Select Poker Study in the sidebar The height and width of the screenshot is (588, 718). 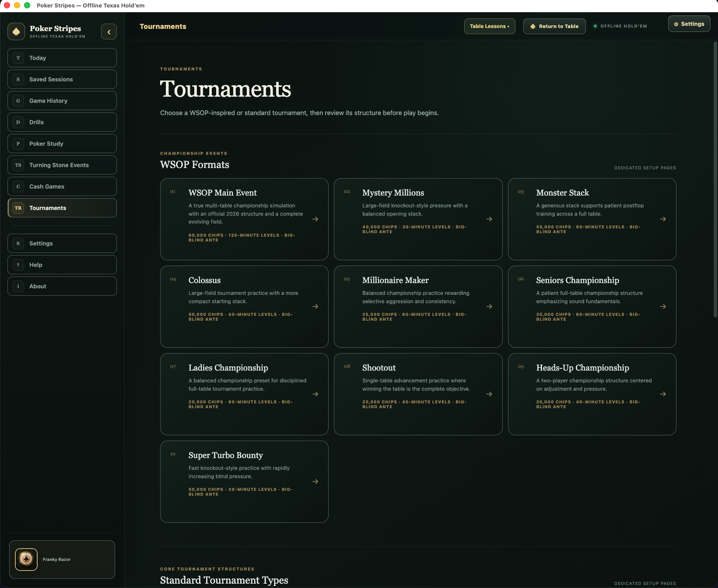62,143
